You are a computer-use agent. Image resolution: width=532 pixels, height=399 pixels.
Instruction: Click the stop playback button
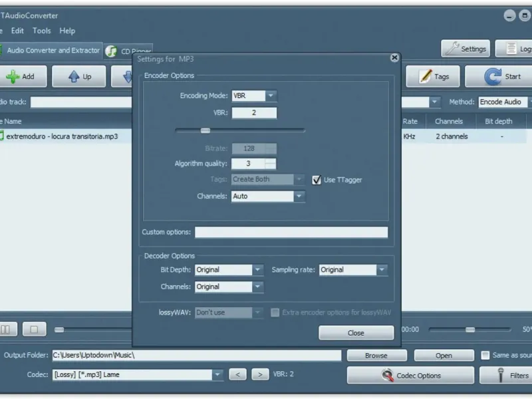point(35,329)
